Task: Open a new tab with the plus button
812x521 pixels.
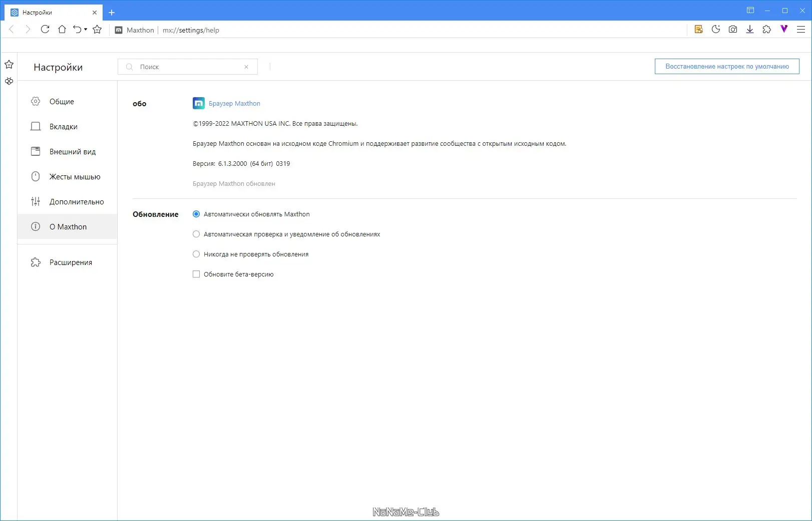Action: [x=112, y=13]
